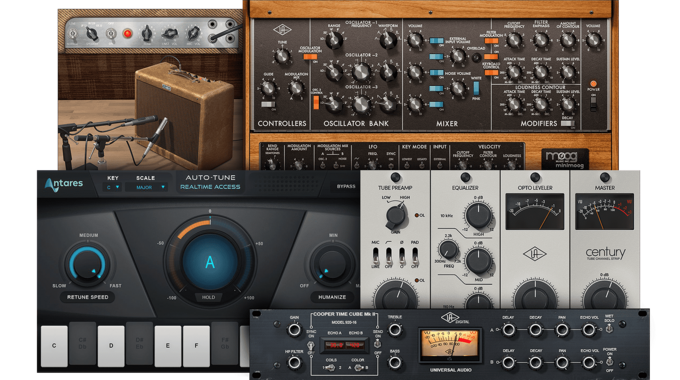Viewport: 680px width, 380px height.
Task: Toggle the Equalizer top button
Action: point(465,177)
